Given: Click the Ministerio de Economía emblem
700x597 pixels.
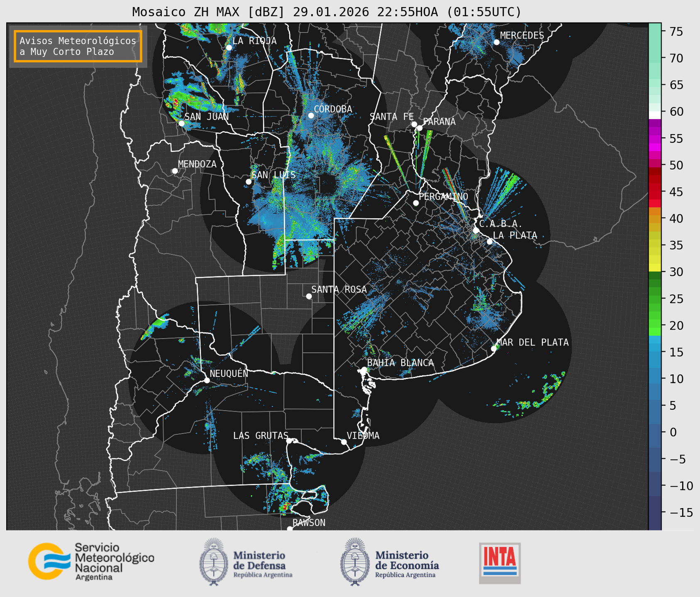Looking at the screenshot, I should [354, 562].
